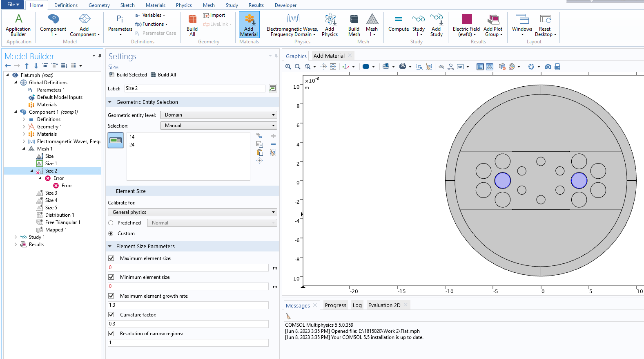The width and height of the screenshot is (644, 359).
Task: Click the Maximum element growth rate field
Action: (188, 305)
